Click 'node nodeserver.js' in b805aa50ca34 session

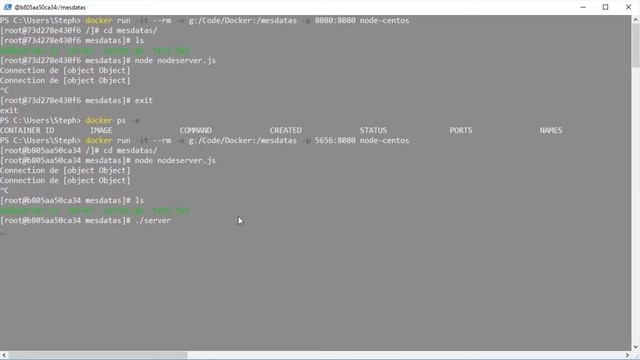[175, 160]
